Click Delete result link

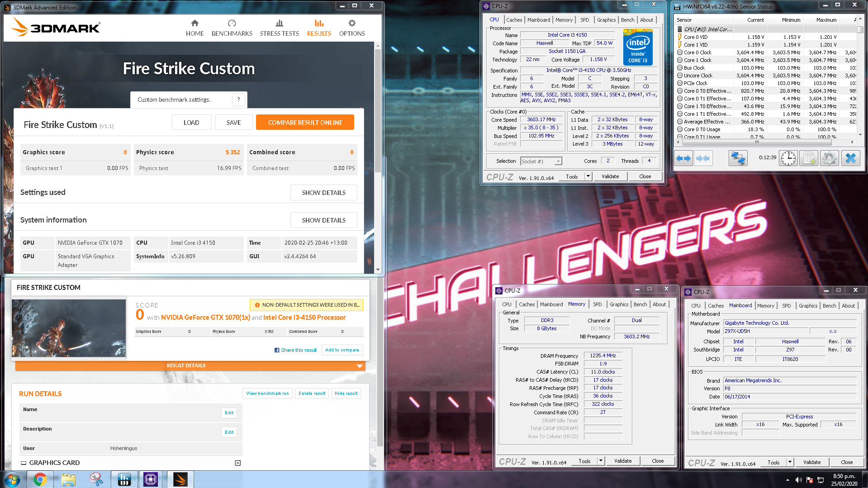pos(312,393)
